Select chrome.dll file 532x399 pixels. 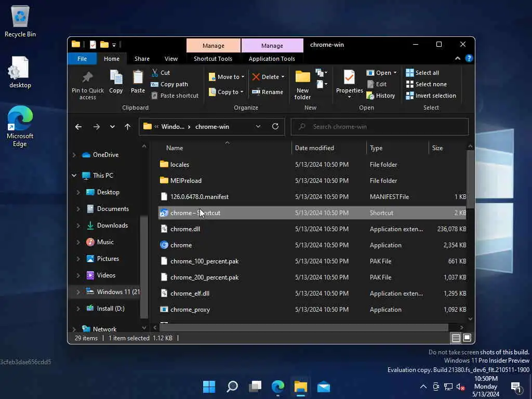pos(312,229)
